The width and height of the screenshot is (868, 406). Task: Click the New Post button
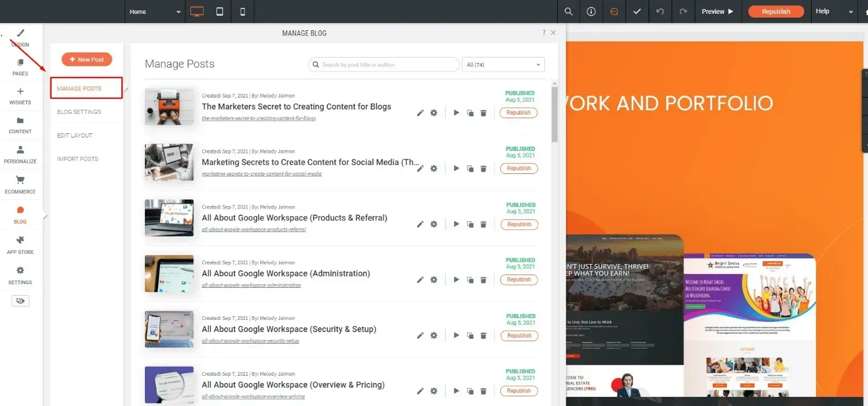pyautogui.click(x=87, y=59)
